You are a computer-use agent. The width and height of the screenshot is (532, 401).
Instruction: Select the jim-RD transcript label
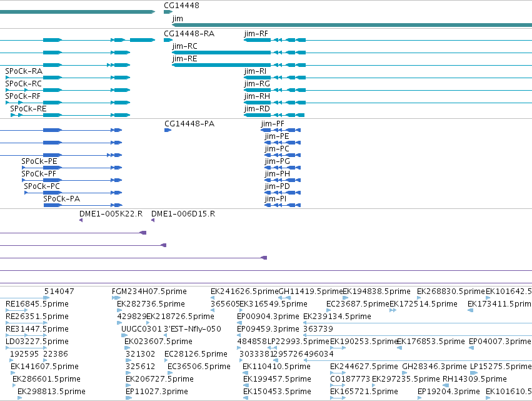(257, 109)
